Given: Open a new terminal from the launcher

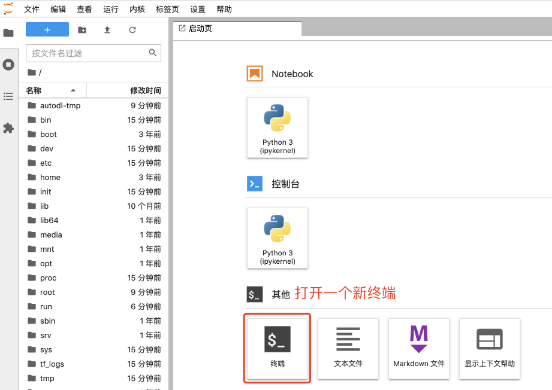Looking at the screenshot, I should pos(277,348).
